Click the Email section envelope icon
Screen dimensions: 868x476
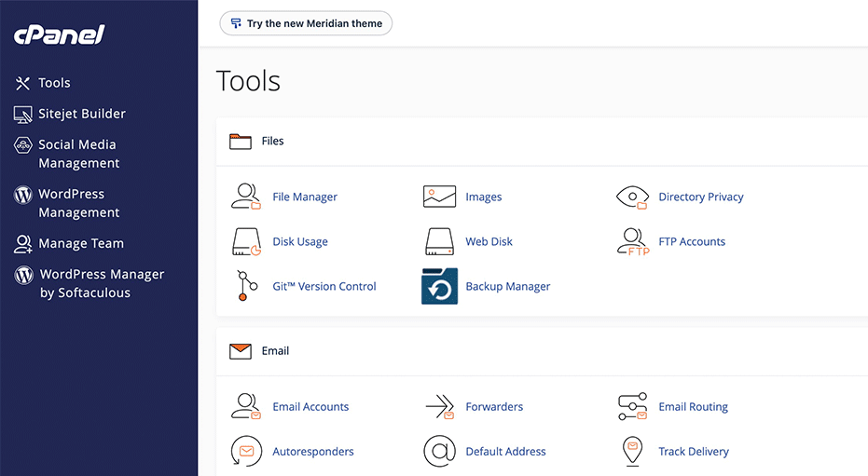[241, 351]
